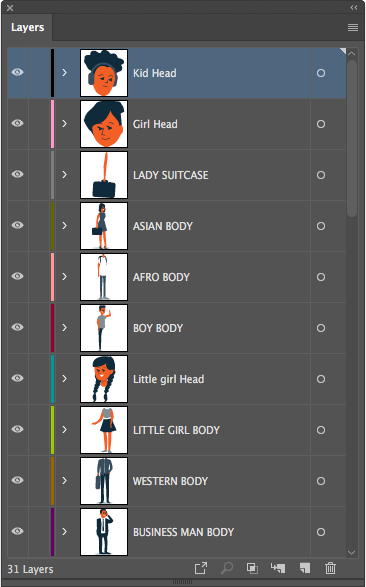Collapse the panel with double-arrow icon
Viewport: 366px width, 587px height.
354,7
